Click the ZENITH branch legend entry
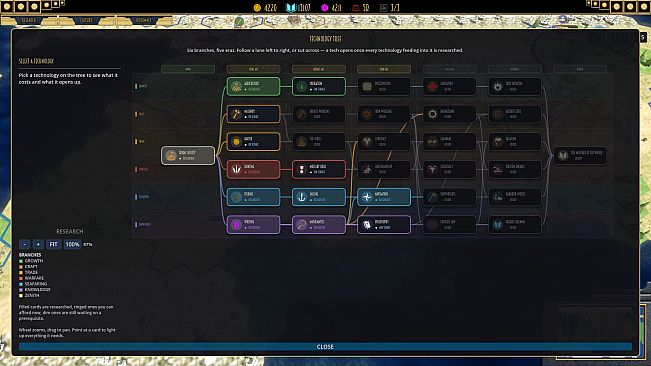 pyautogui.click(x=29, y=295)
